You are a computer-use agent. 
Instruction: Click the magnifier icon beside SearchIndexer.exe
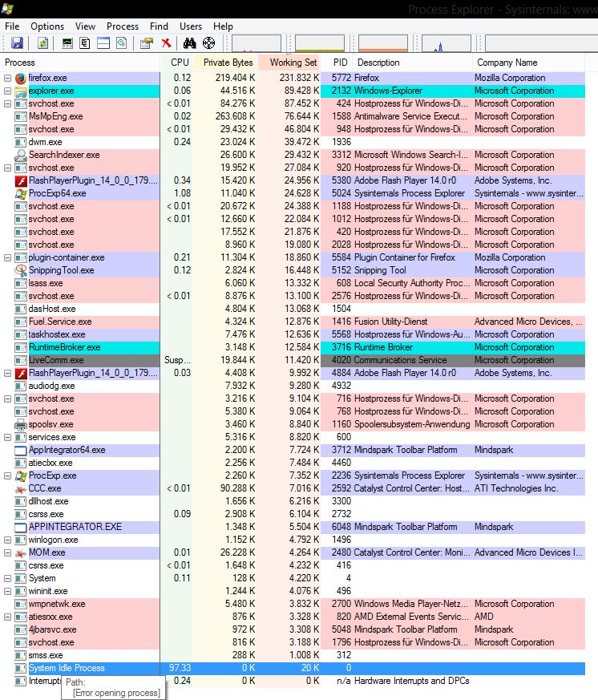21,155
